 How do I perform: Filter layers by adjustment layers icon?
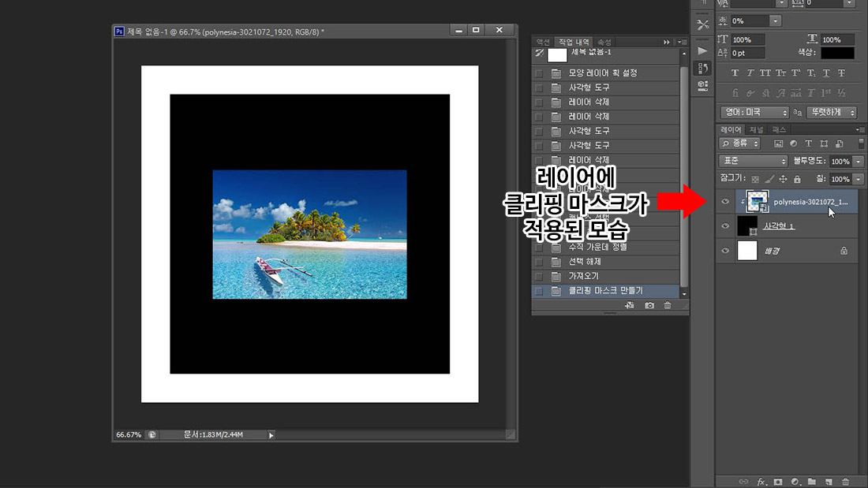pos(793,143)
